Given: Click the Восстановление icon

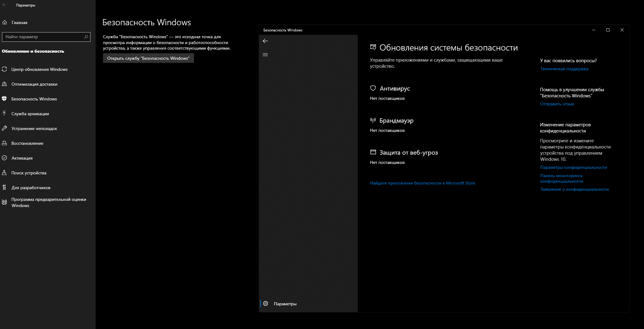Looking at the screenshot, I should point(4,143).
